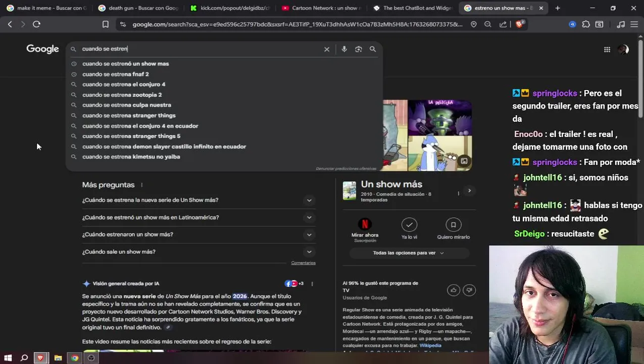Switch to the Cartoon Network YouTube tab
This screenshot has width=644, height=364.
coord(322,8)
